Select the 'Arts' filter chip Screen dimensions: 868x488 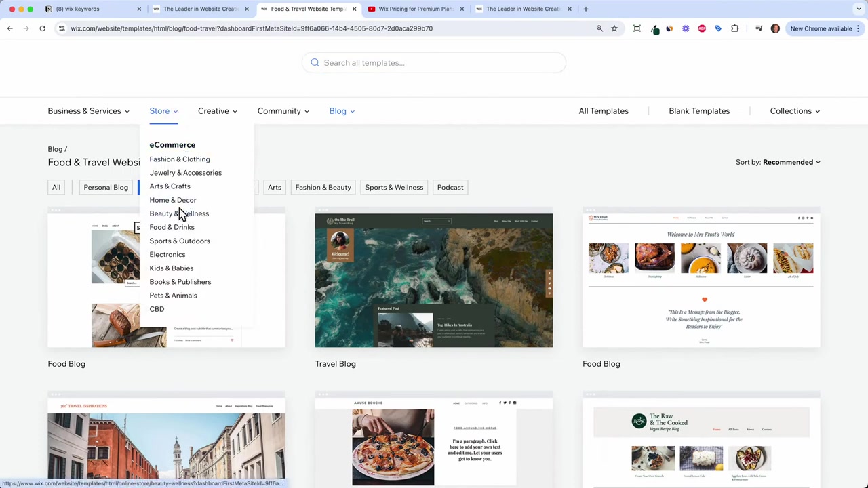coord(275,188)
